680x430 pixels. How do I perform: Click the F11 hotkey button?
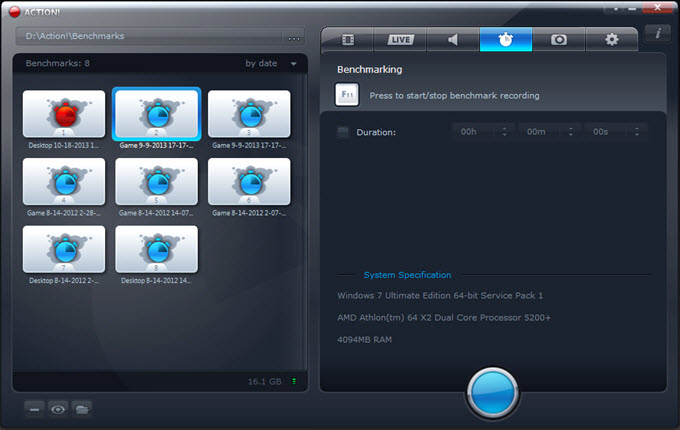point(347,94)
